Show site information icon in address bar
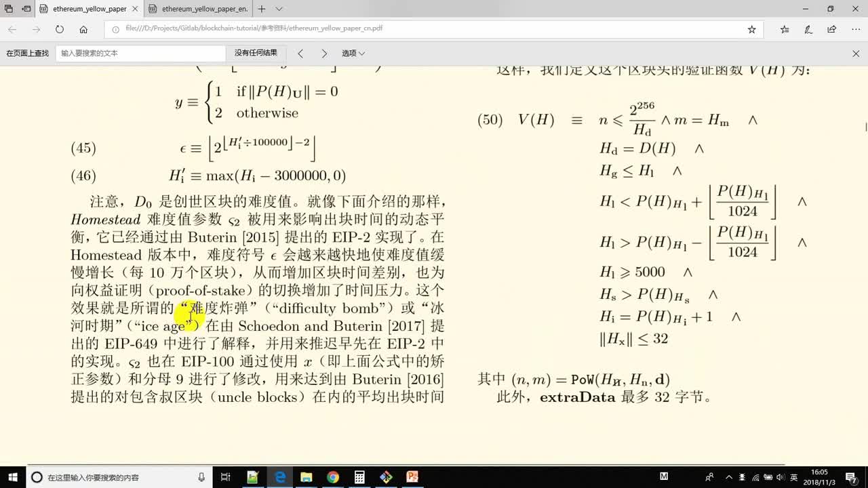The height and width of the screenshot is (488, 868). tap(115, 29)
